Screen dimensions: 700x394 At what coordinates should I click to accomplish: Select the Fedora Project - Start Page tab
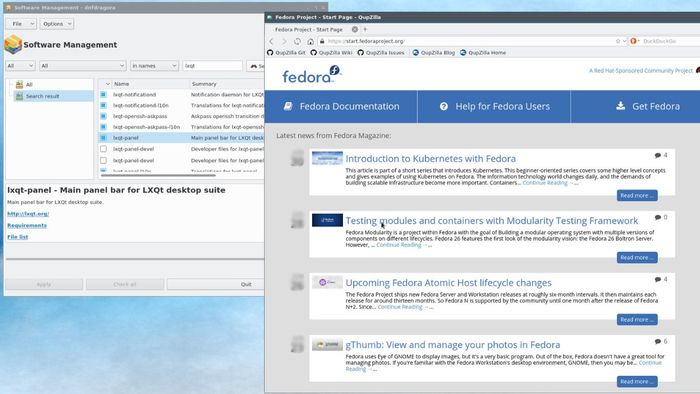[x=309, y=29]
